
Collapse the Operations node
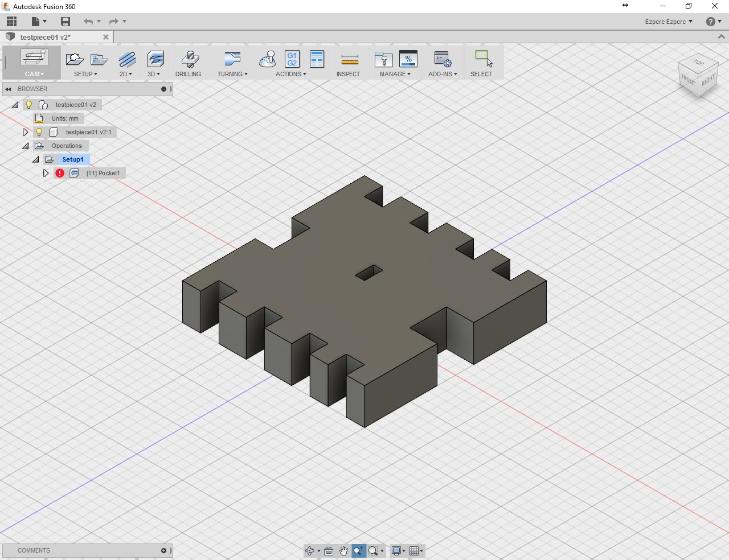(x=26, y=146)
